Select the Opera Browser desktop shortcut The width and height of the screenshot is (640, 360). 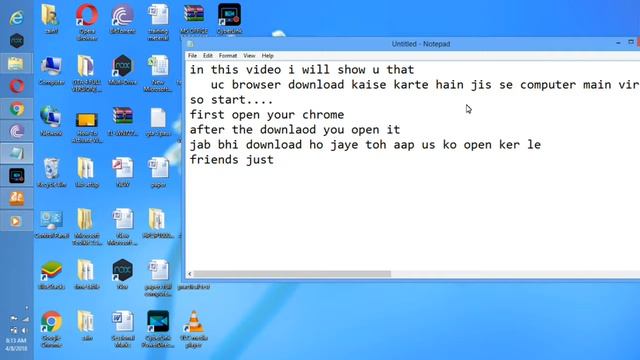click(87, 22)
